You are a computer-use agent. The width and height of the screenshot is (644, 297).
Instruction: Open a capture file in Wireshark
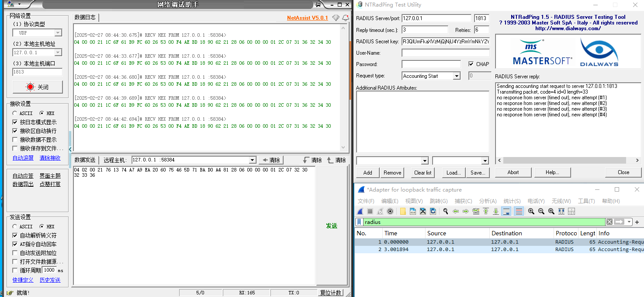[x=403, y=211]
